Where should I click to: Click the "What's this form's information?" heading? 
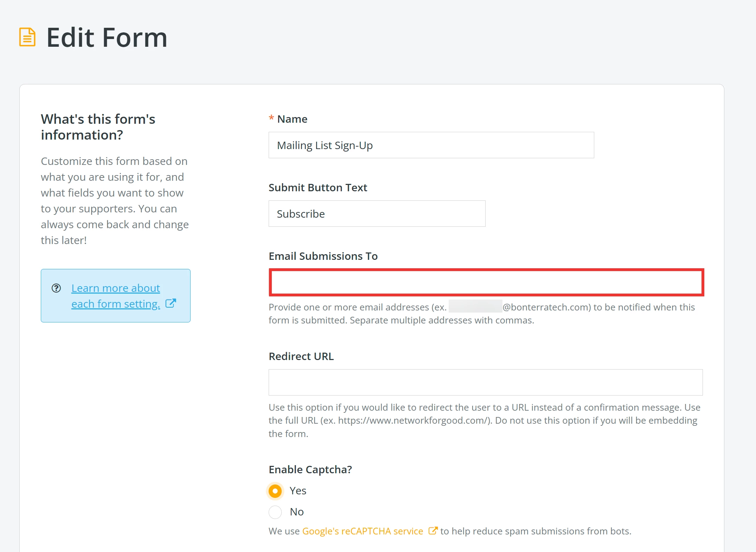98,127
